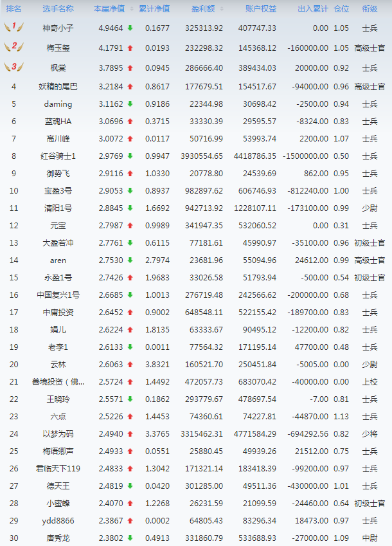Click the 仓位 column header

[341, 9]
